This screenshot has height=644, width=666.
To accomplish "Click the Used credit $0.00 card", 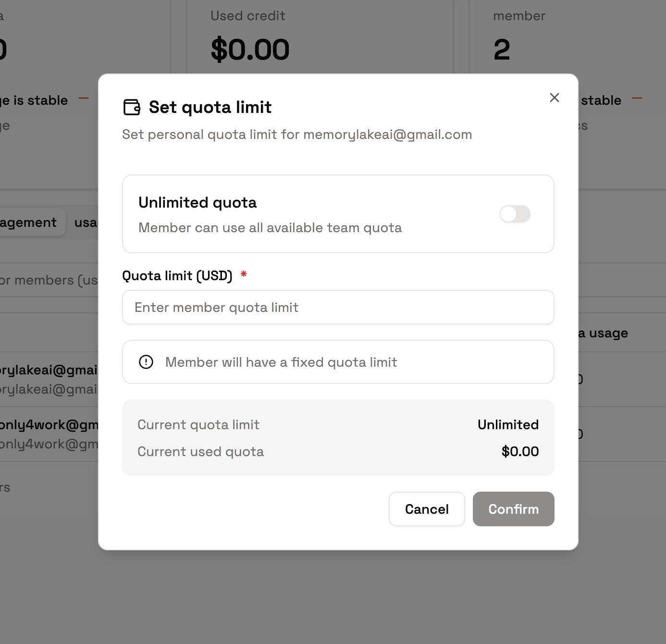I will point(320,37).
